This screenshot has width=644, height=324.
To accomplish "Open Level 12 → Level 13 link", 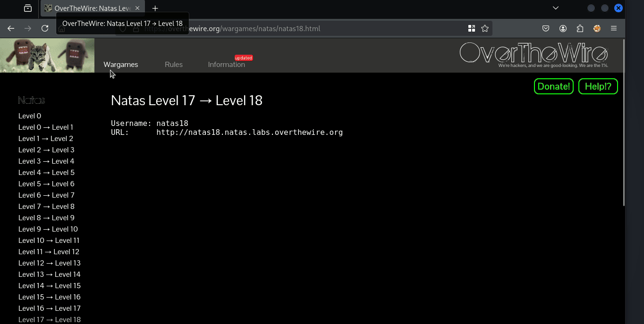I will (x=50, y=263).
